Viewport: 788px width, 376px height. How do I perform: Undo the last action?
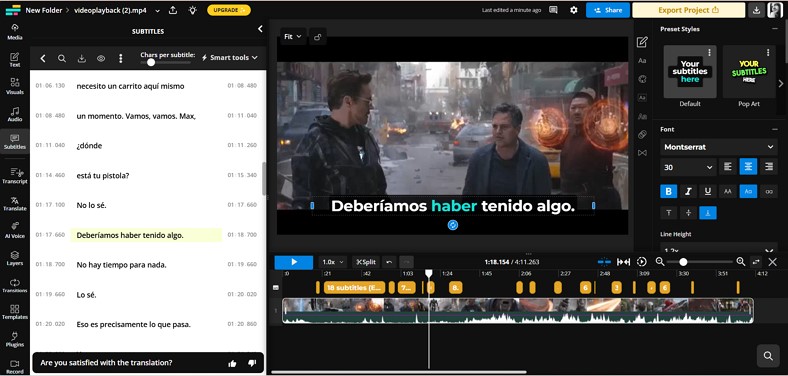[x=388, y=262]
